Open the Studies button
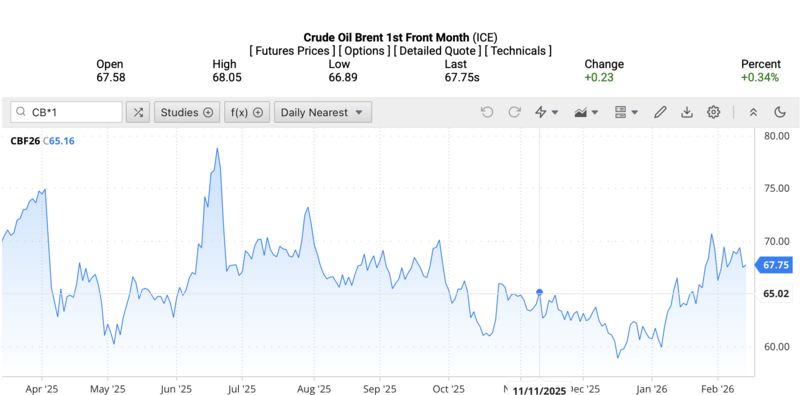This screenshot has height=395, width=800. coord(187,112)
